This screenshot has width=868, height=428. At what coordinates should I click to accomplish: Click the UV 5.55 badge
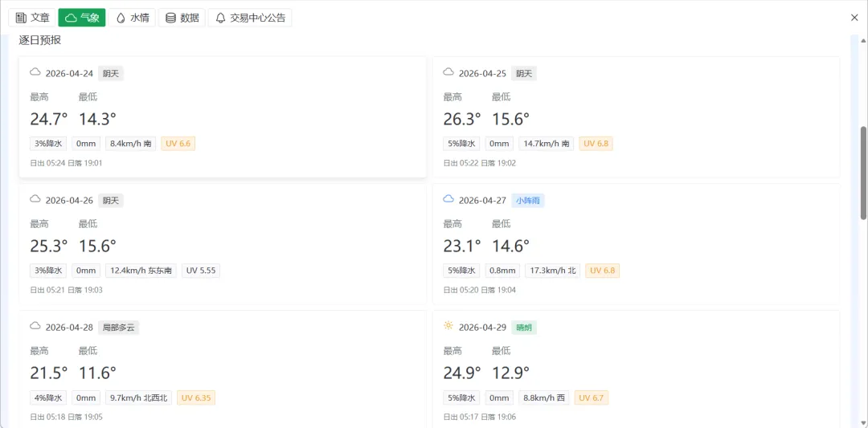pos(201,271)
